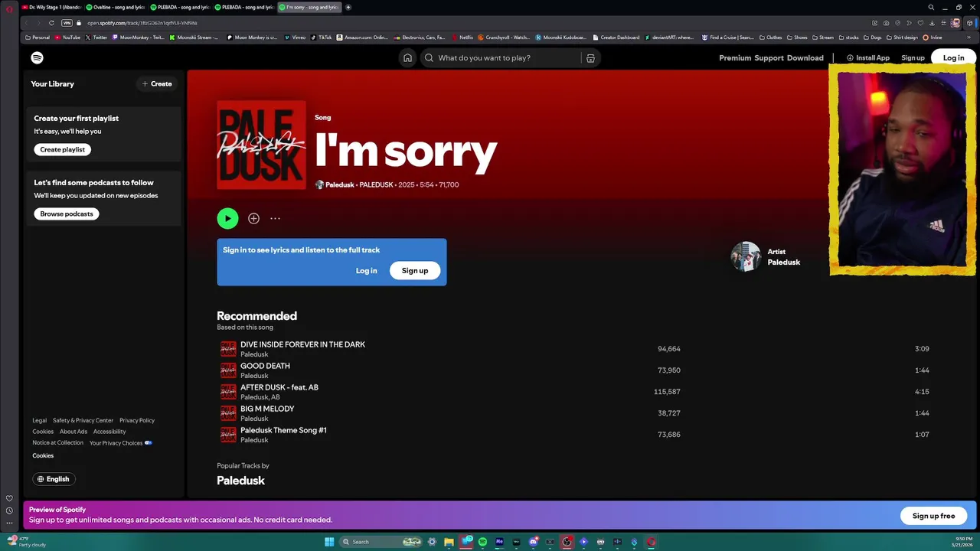
Task: Click the Windows taskbar Search box
Action: (381, 542)
